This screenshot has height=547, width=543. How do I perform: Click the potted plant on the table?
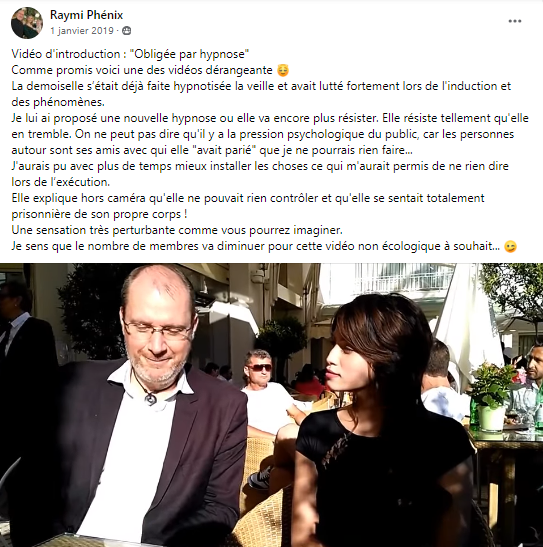point(492,396)
